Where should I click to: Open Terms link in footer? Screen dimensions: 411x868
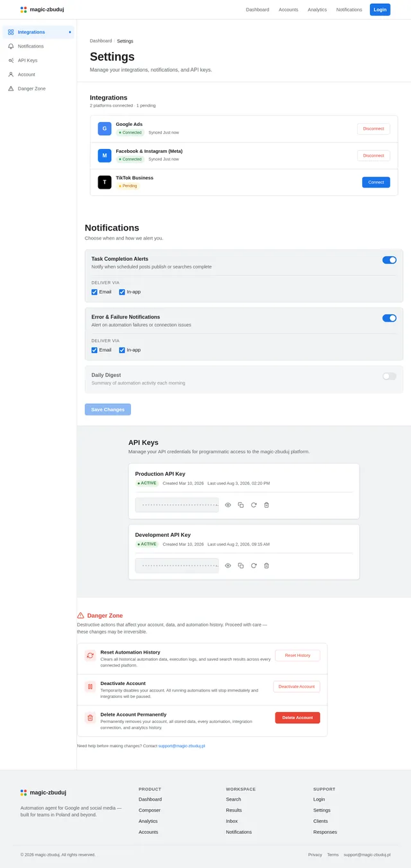[333, 855]
